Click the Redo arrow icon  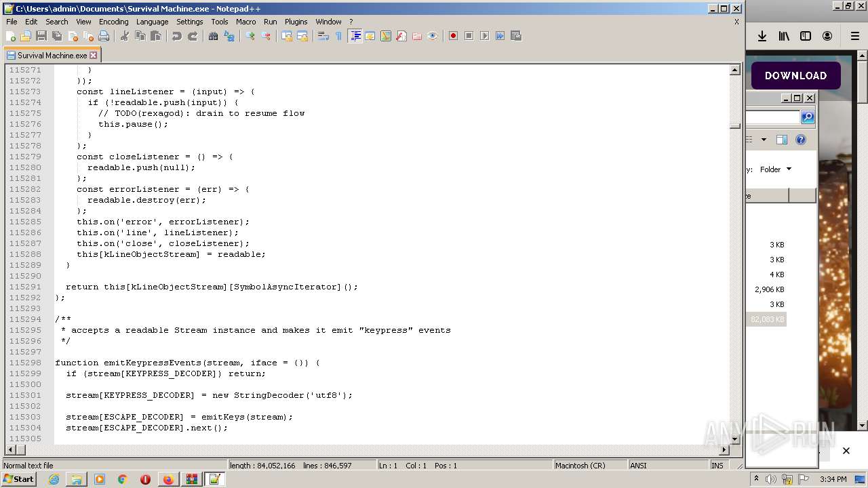(193, 36)
